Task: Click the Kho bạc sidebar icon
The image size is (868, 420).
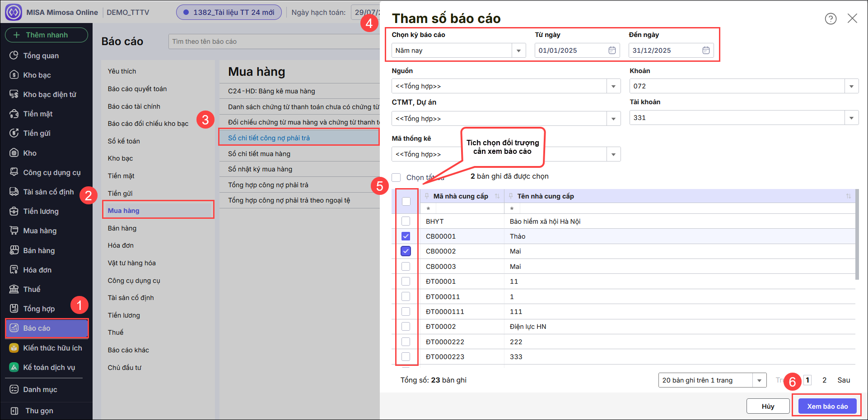Action: 14,75
